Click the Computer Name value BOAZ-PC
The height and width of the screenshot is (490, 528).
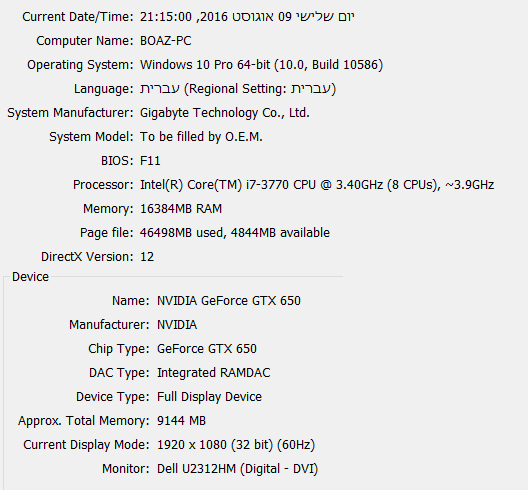click(x=166, y=41)
